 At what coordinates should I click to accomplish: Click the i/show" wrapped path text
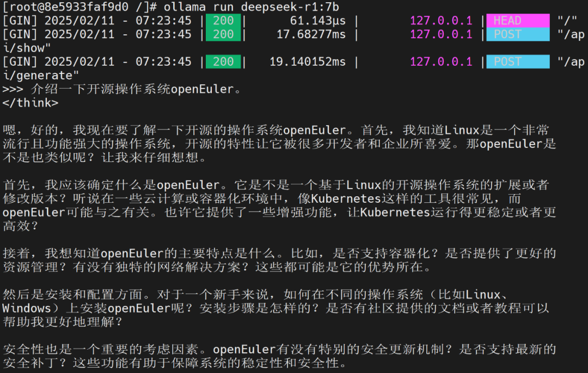tap(27, 48)
